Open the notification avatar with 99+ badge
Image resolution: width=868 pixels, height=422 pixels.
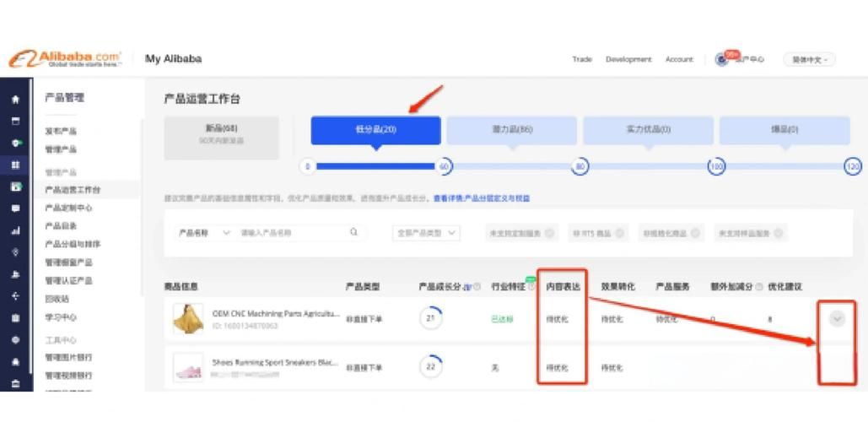click(x=722, y=59)
